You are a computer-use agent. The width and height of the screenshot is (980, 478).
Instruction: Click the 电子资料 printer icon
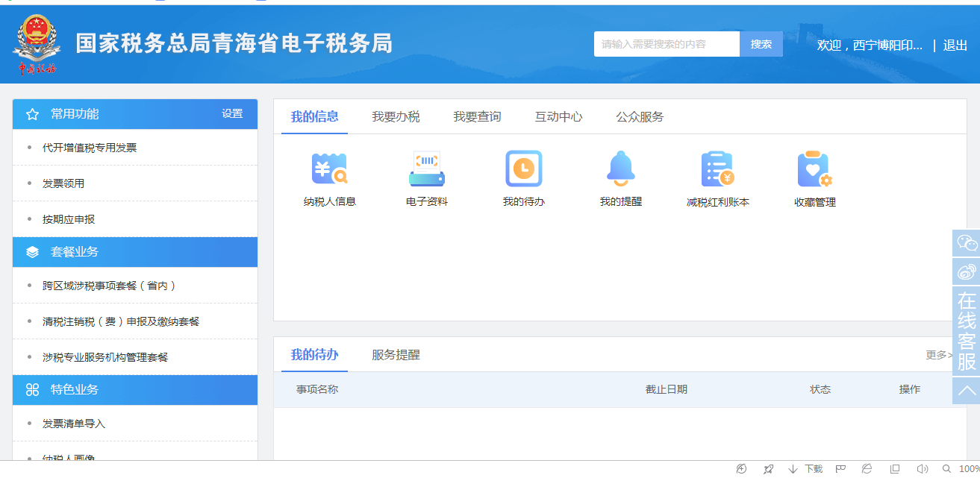(426, 169)
